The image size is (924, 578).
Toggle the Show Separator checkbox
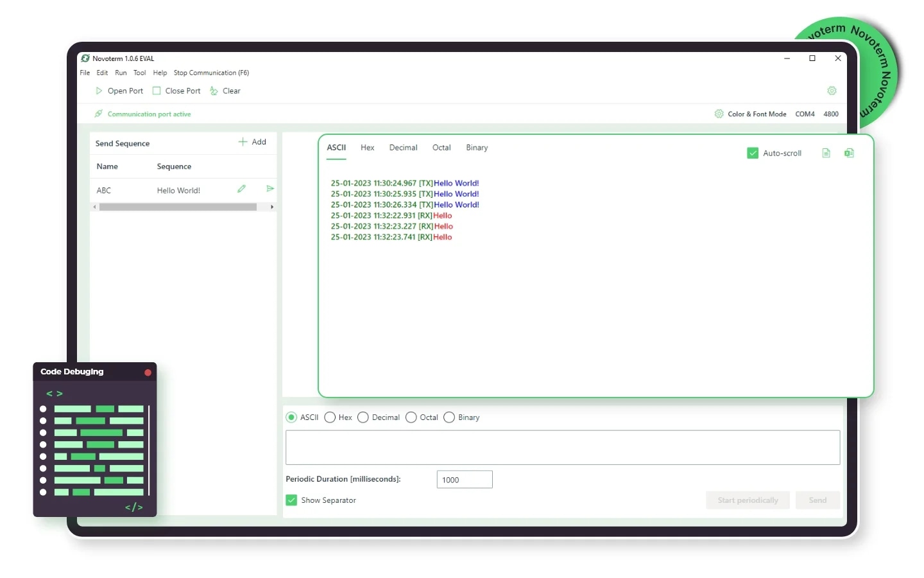291,500
